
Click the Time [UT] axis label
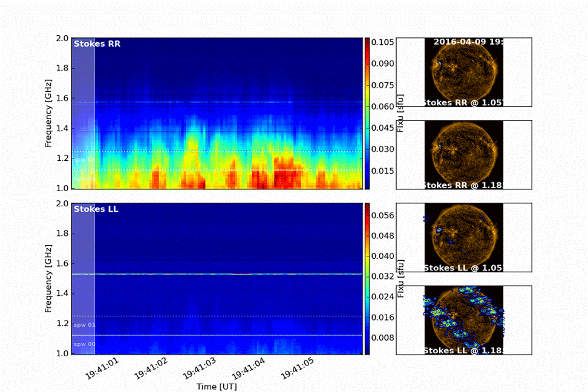216,385
